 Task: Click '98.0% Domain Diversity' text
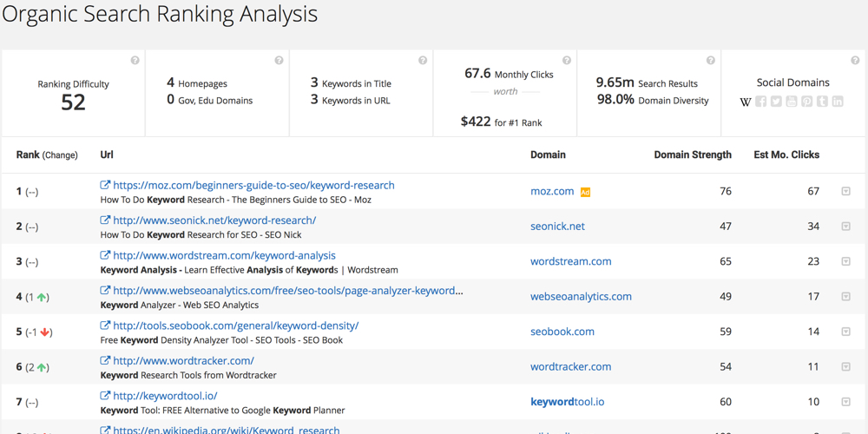pyautogui.click(x=653, y=100)
